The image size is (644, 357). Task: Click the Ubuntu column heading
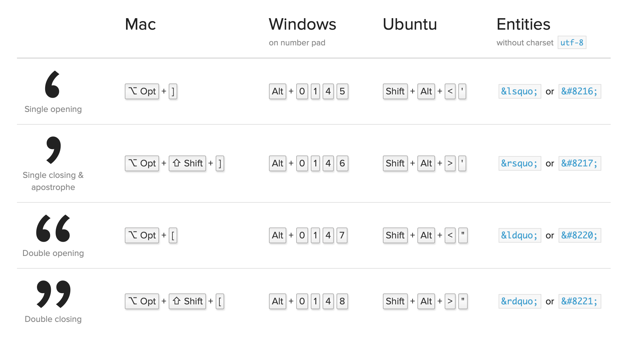pyautogui.click(x=410, y=24)
